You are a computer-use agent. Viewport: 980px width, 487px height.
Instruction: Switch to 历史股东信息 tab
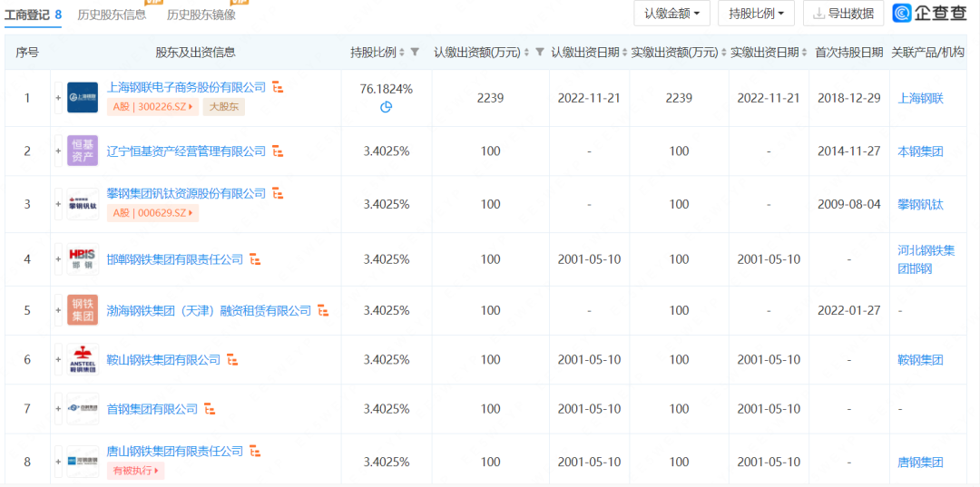112,15
